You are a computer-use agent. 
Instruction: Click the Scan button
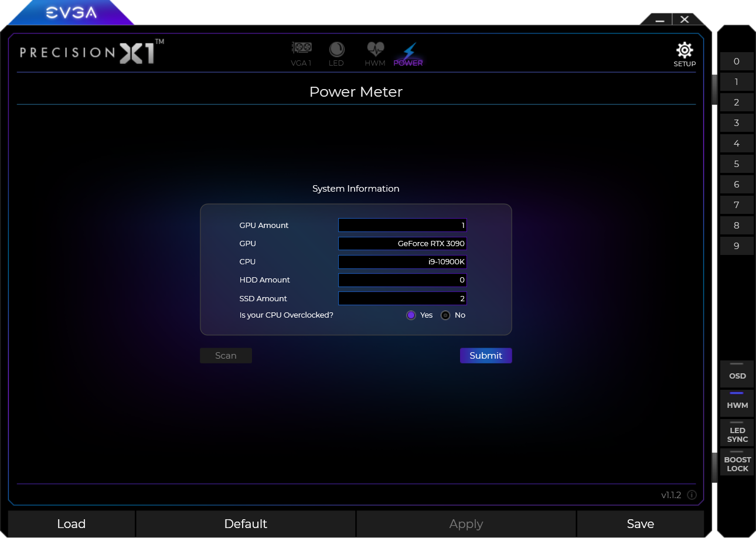[226, 356]
